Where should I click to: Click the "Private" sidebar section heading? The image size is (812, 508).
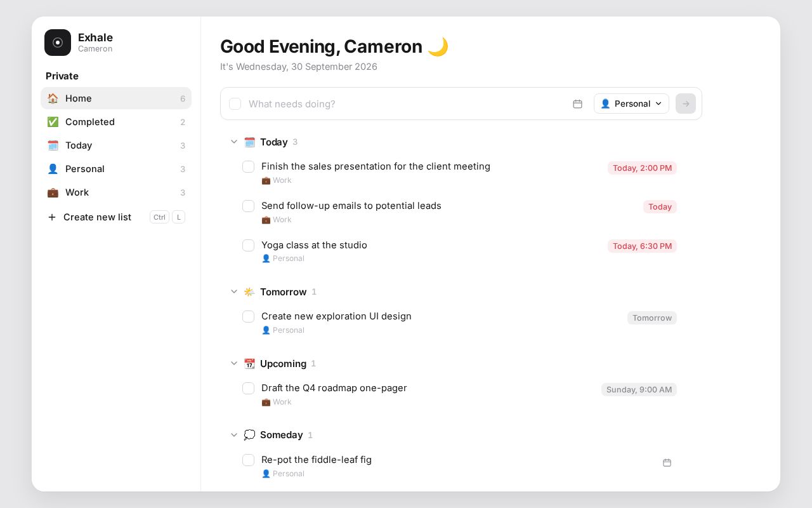coord(62,76)
